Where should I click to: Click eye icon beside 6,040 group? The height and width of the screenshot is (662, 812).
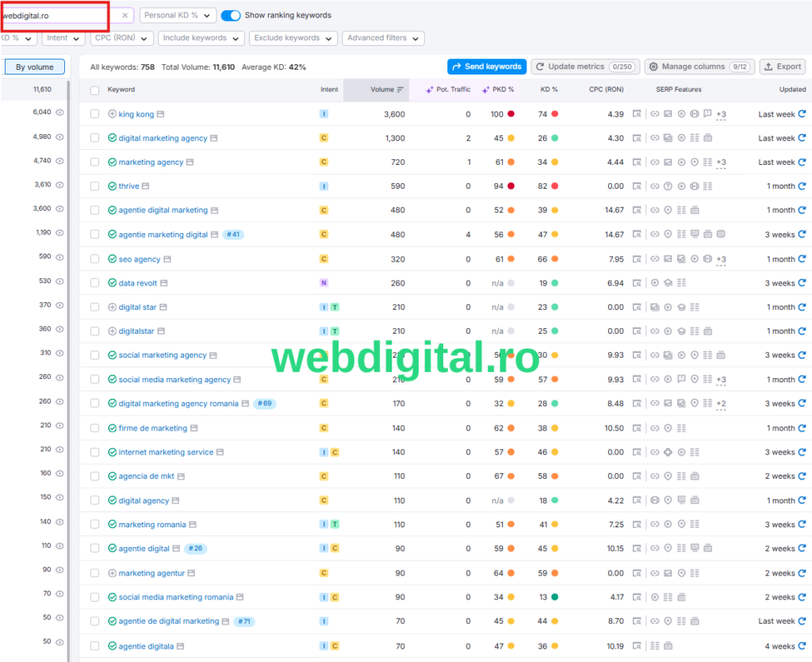pyautogui.click(x=59, y=113)
